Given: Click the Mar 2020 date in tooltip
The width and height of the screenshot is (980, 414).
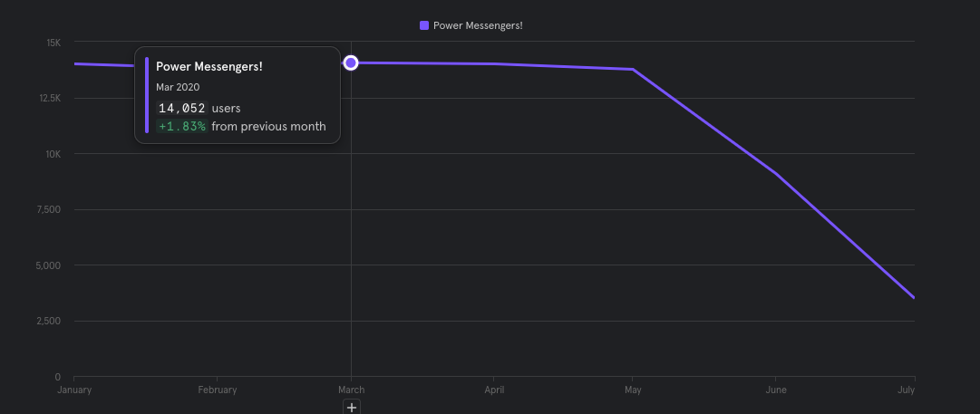Looking at the screenshot, I should [178, 87].
